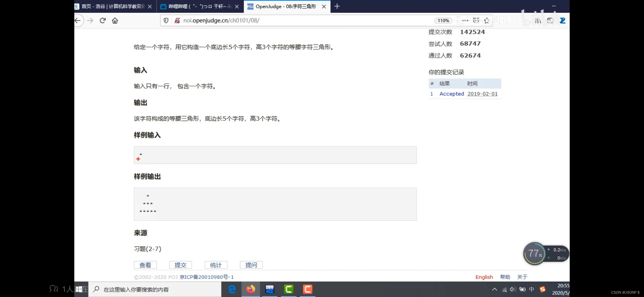Launch Dev-C++ from taskbar
The height and width of the screenshot is (297, 644).
pyautogui.click(x=269, y=289)
